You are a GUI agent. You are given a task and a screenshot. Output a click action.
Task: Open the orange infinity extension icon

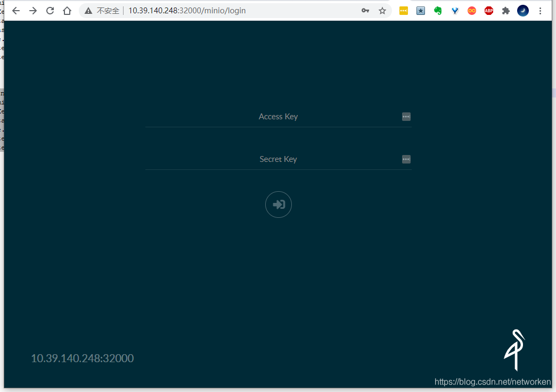tap(472, 11)
